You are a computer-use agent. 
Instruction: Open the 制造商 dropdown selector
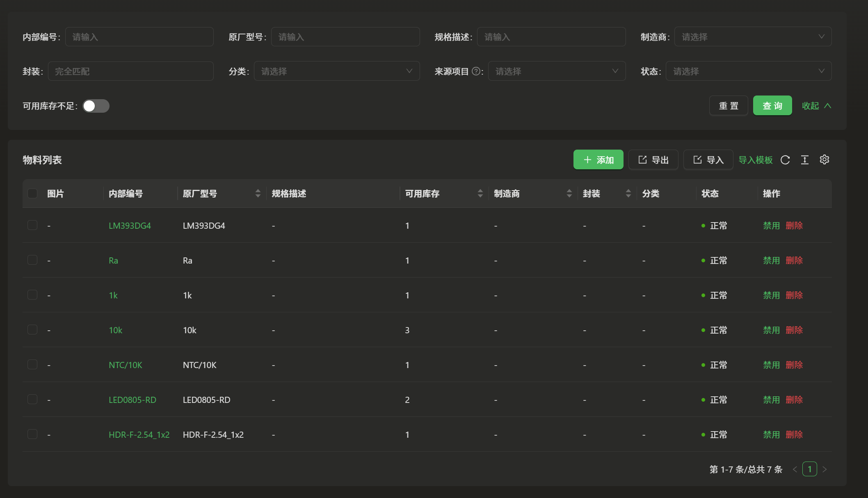[753, 36]
